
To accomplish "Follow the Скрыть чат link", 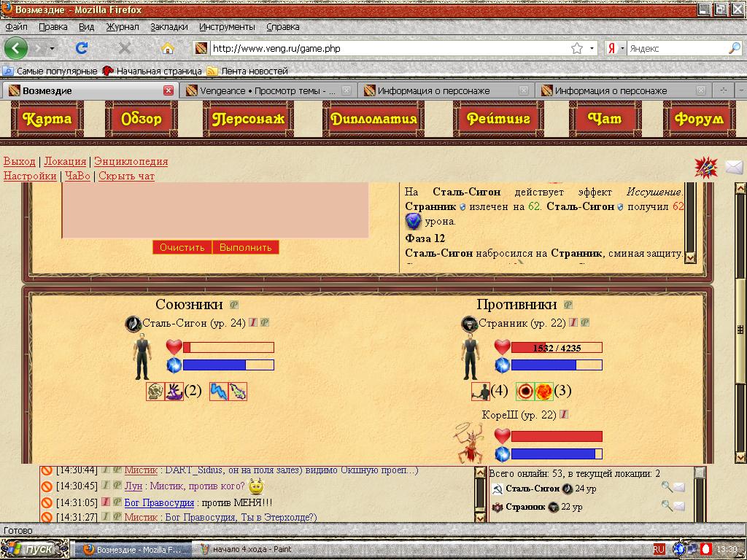I will pos(126,176).
